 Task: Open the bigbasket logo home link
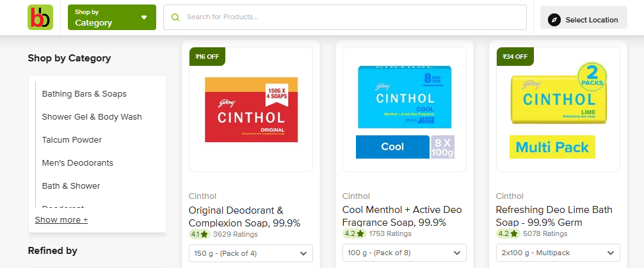pyautogui.click(x=40, y=17)
